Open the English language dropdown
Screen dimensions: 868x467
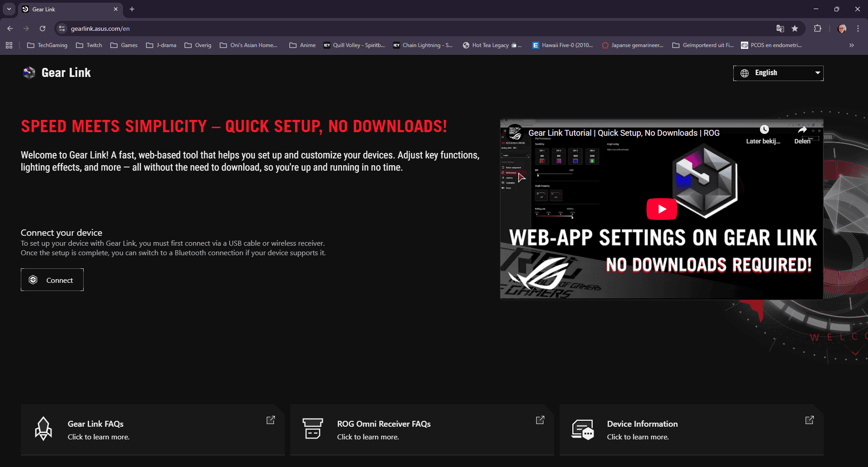[778, 73]
